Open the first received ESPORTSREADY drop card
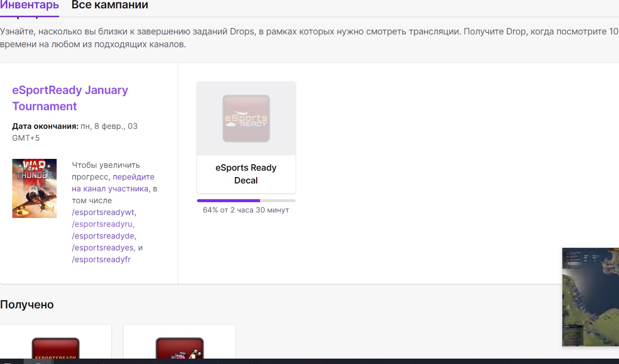The width and height of the screenshot is (619, 364). coord(56,342)
